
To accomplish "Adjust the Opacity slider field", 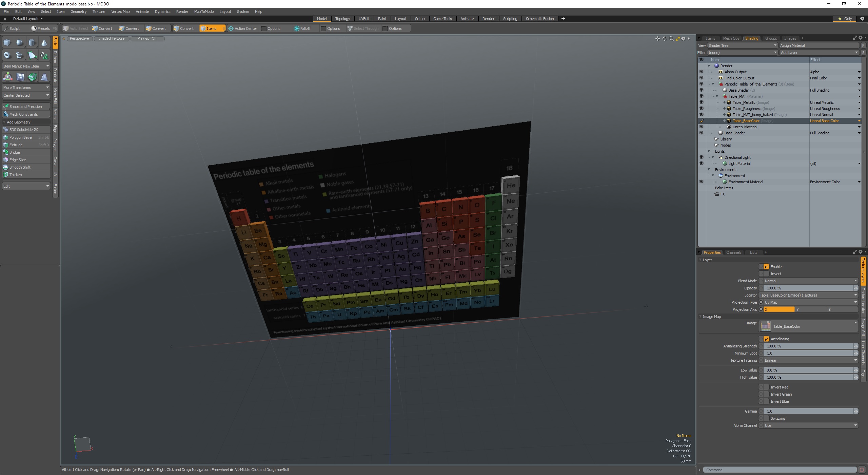I will coord(808,288).
